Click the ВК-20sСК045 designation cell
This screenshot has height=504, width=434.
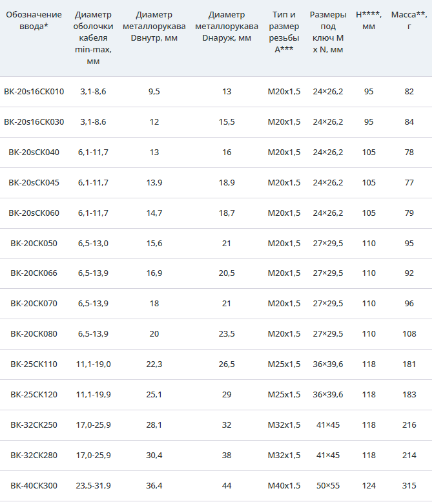click(x=34, y=183)
